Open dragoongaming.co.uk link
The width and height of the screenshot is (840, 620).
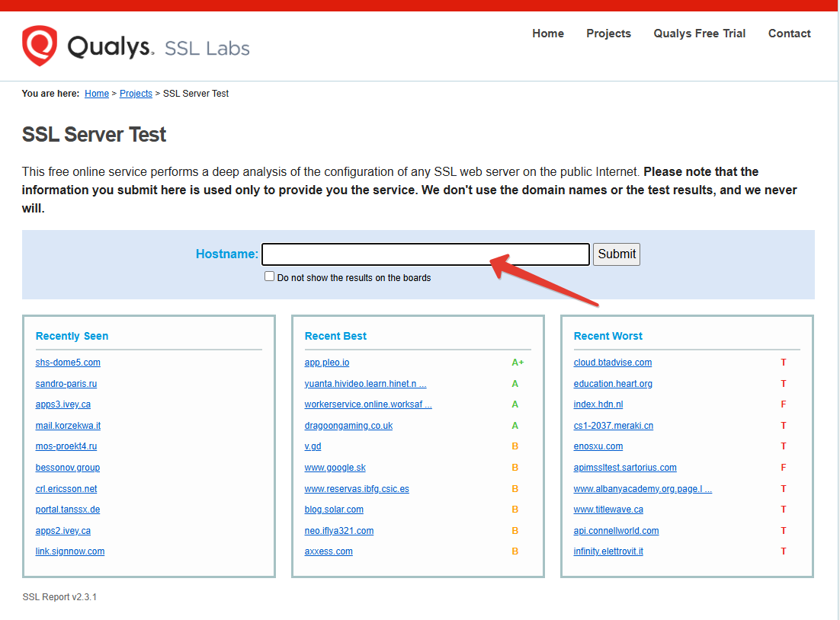click(349, 426)
